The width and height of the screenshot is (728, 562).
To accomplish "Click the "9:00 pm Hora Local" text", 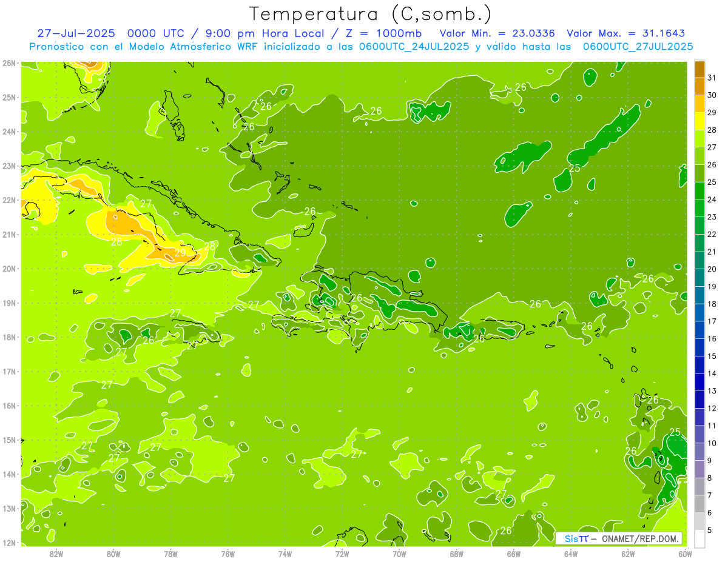I will pyautogui.click(x=266, y=33).
